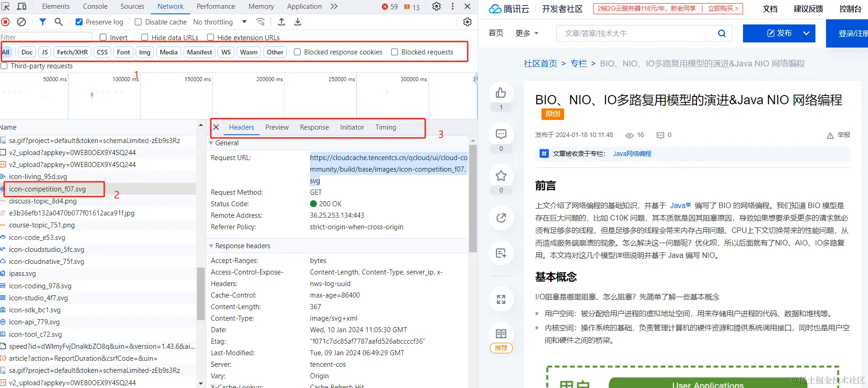Open network settings gear icon
Screen dimensions: 868x388
(x=467, y=22)
